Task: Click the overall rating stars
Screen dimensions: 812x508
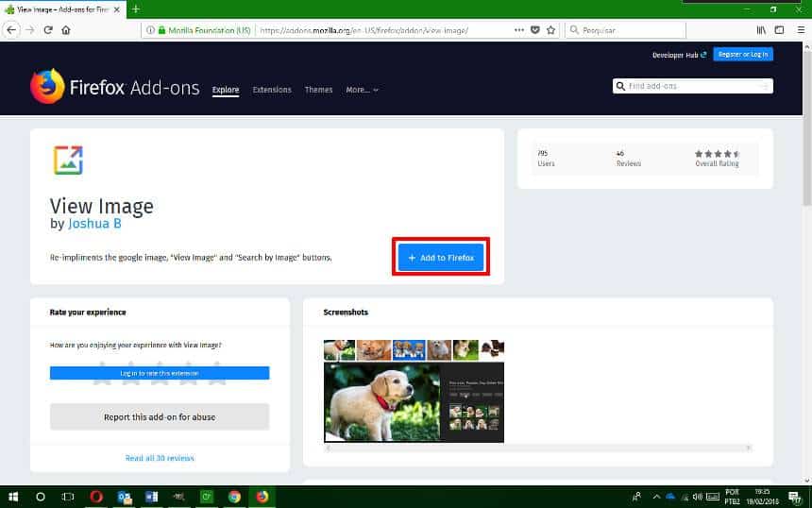Action: tap(718, 154)
